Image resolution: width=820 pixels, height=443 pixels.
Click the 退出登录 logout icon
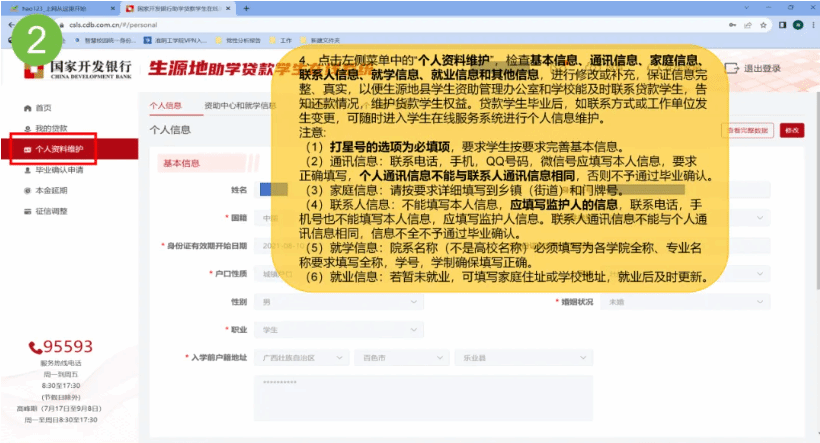tap(732, 68)
